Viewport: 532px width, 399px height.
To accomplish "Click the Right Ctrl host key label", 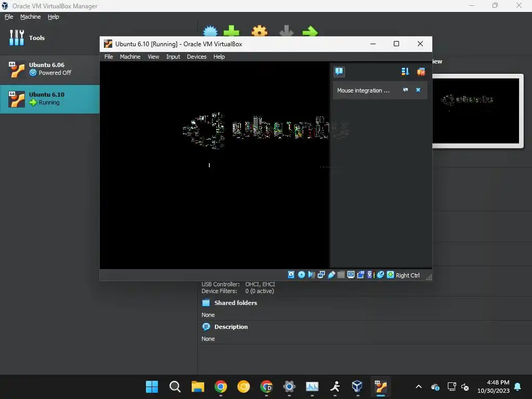I will tap(407, 275).
